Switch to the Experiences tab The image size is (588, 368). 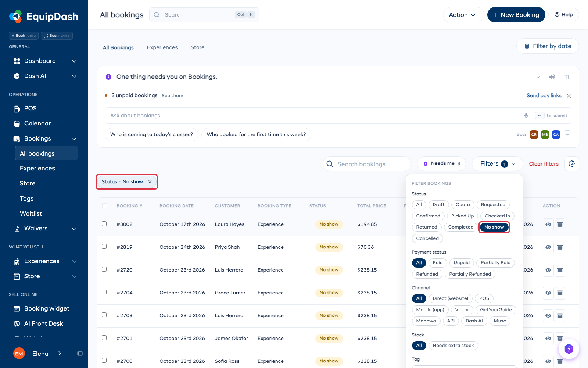coord(162,47)
